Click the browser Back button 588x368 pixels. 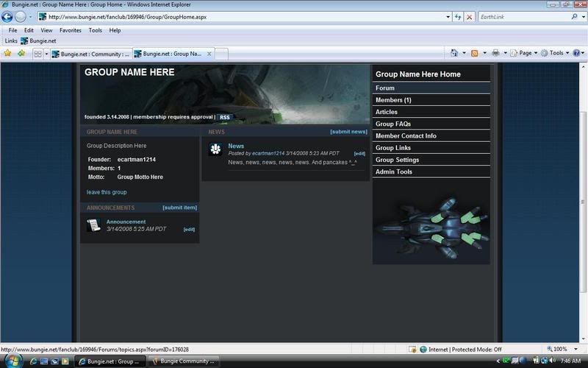[x=8, y=17]
